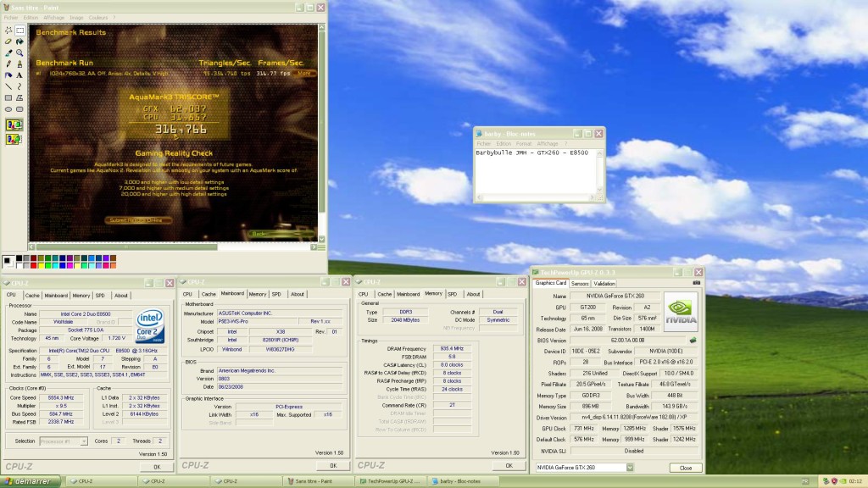868x488 pixels.
Task: Open the Fichier menu in Bloc-notes
Action: point(484,144)
